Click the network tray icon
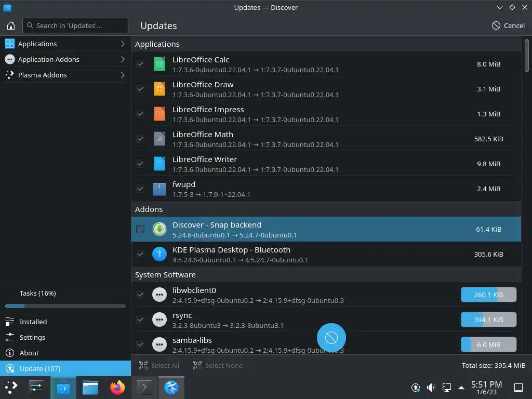532x399 pixels. coord(446,387)
